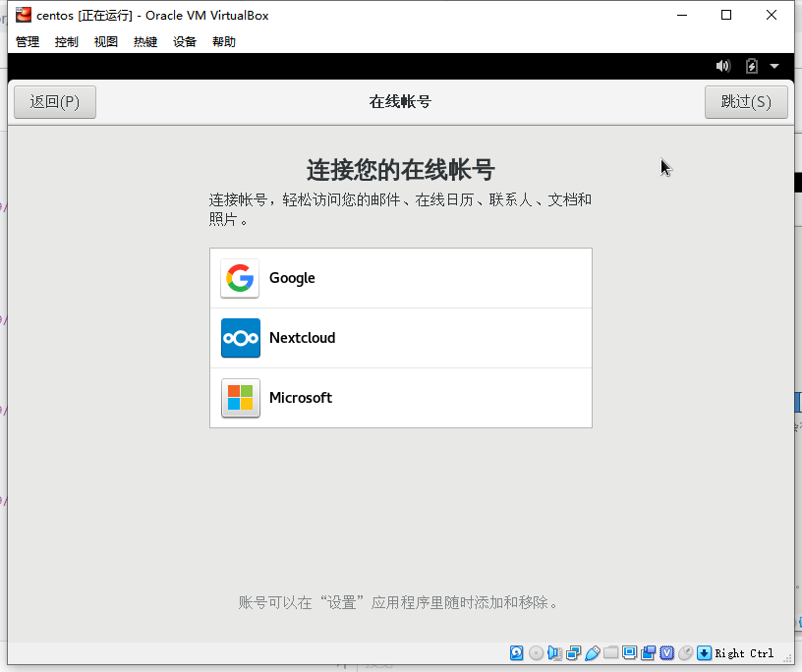Viewport: 802px width, 672px height.
Task: Open the 视图 menu
Action: [106, 42]
